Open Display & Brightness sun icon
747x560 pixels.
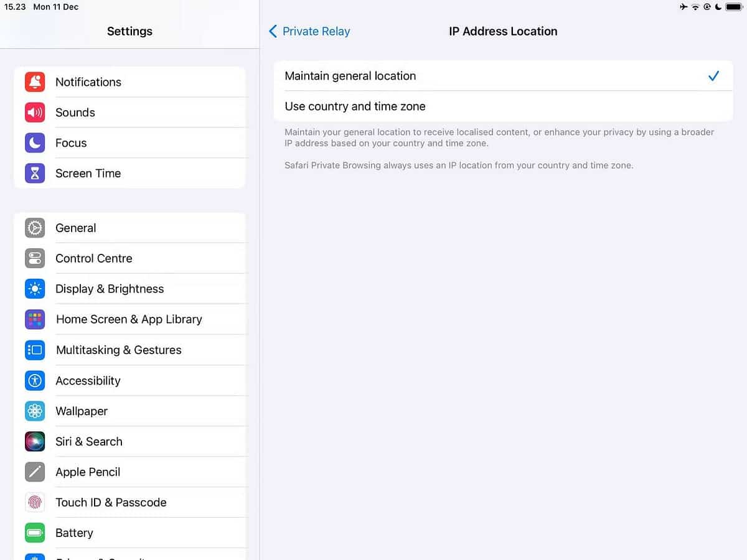34,289
